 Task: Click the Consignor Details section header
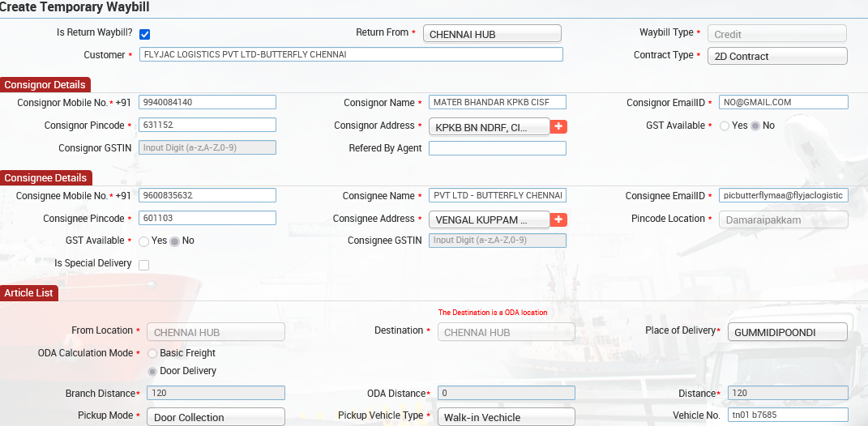(x=44, y=85)
